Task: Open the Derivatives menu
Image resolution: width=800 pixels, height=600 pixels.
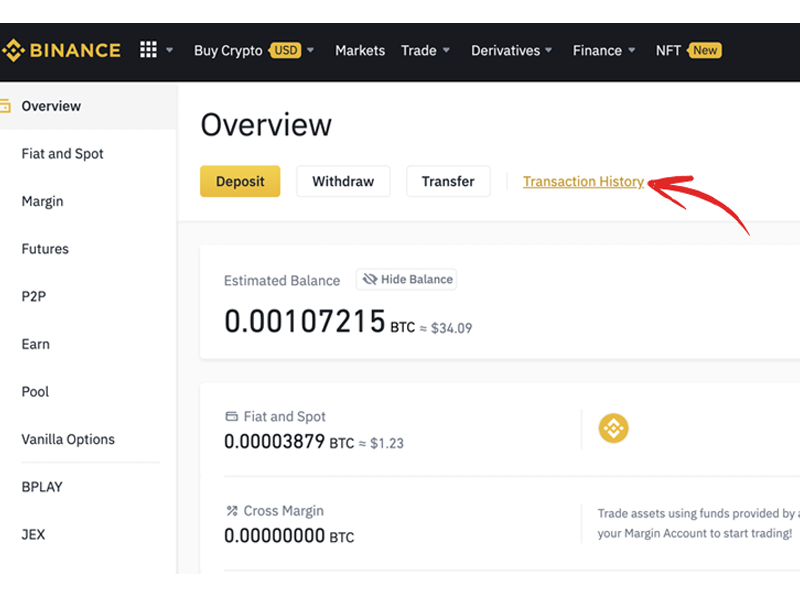Action: (x=505, y=51)
